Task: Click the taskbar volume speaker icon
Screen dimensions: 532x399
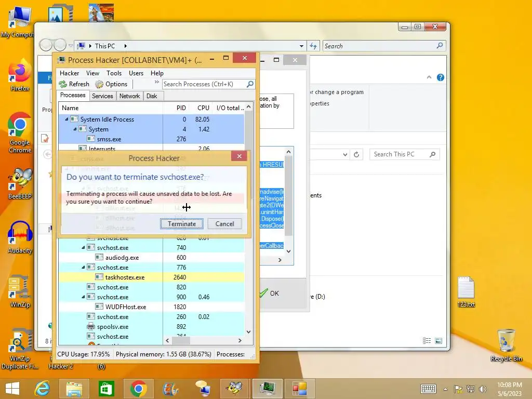Action: 483,389
